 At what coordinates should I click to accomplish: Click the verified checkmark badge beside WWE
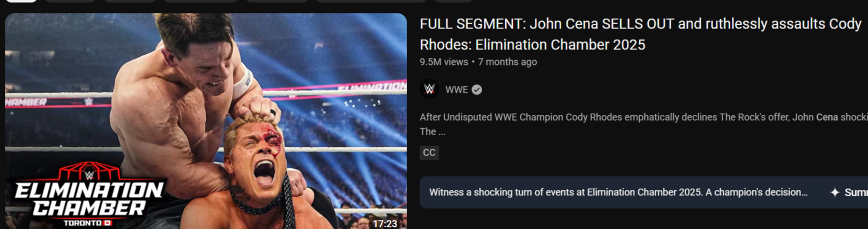(x=477, y=90)
